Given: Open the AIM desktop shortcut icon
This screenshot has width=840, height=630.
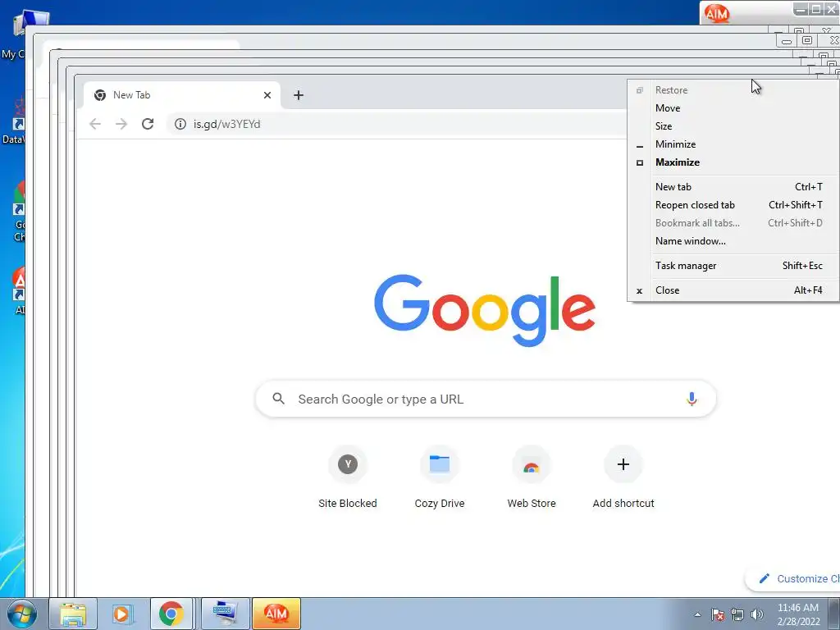Looking at the screenshot, I should coord(19,291).
